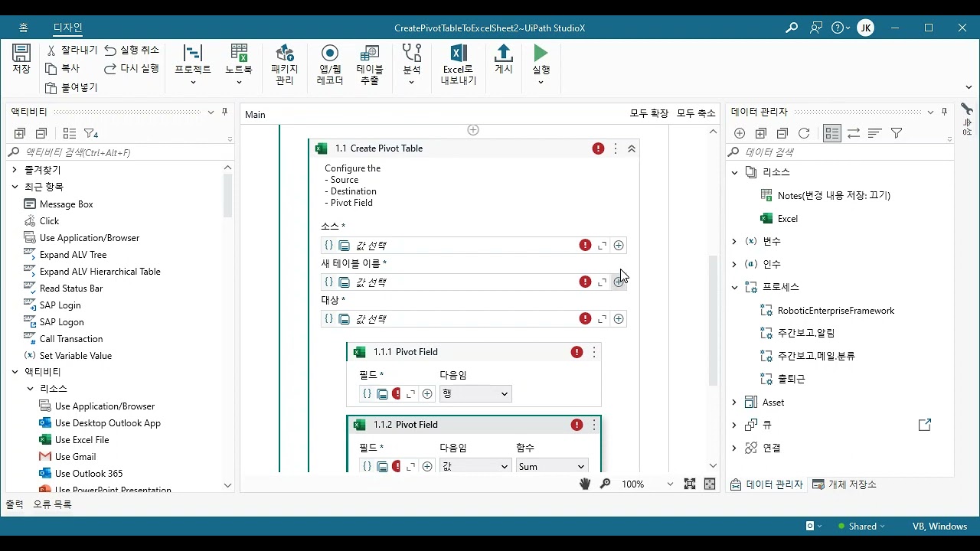This screenshot has width=980, height=551.
Task: Select the 출퇴근 process
Action: 782,379
